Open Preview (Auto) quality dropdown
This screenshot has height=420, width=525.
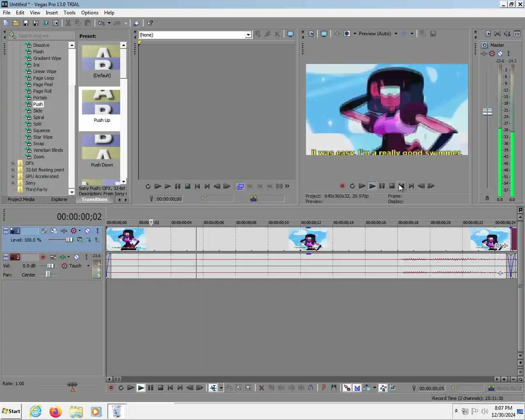tap(396, 34)
